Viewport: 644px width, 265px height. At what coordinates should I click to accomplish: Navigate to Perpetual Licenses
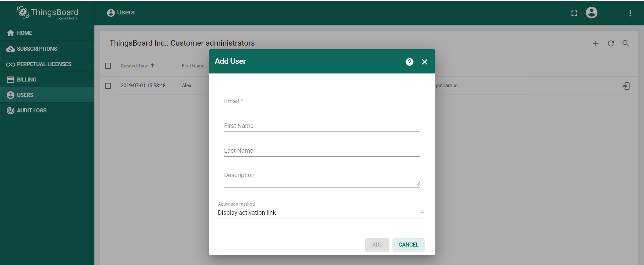click(x=44, y=64)
